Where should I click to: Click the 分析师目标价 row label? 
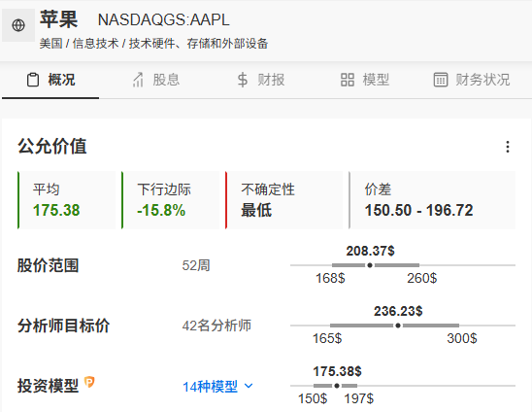pyautogui.click(x=63, y=326)
